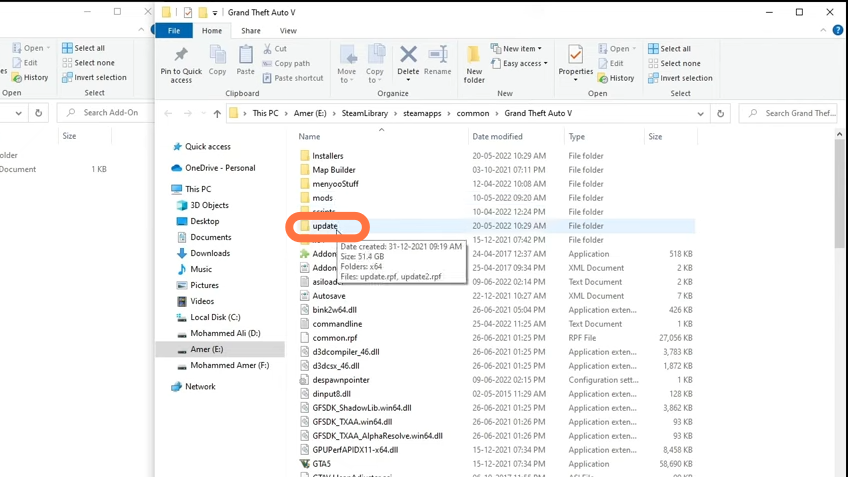Switch to the View tab
The height and width of the screenshot is (477, 848).
(288, 31)
